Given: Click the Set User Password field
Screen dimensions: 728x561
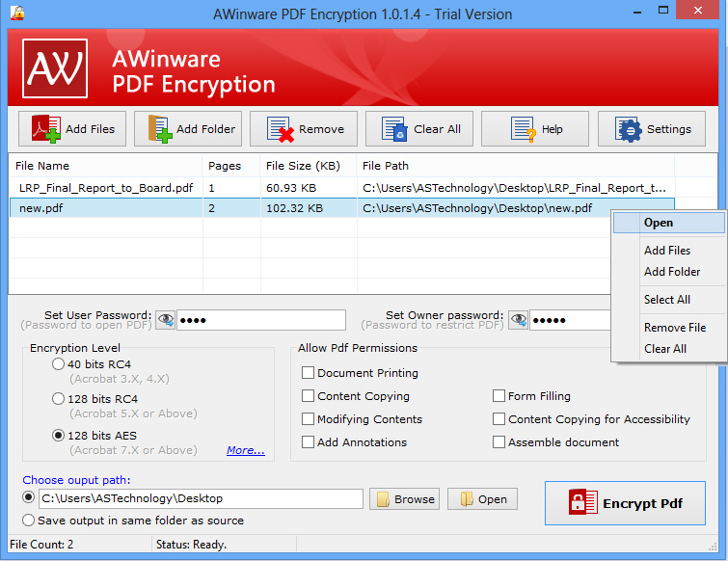Looking at the screenshot, I should point(261,320).
